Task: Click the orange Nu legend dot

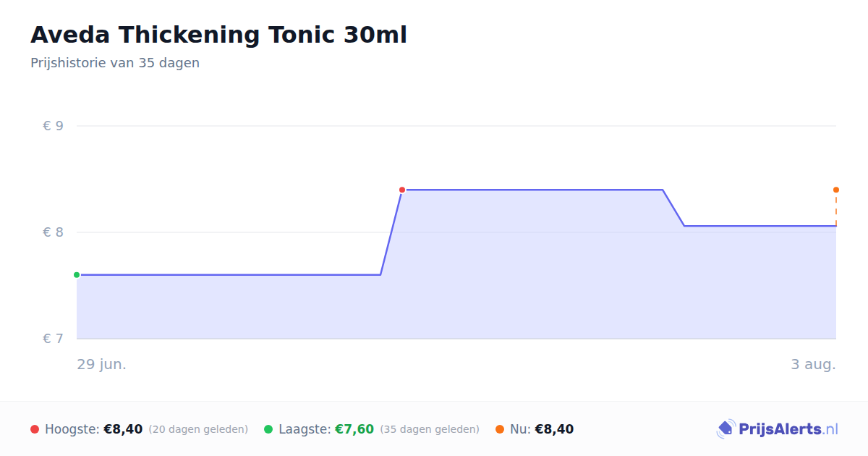Action: (x=500, y=429)
